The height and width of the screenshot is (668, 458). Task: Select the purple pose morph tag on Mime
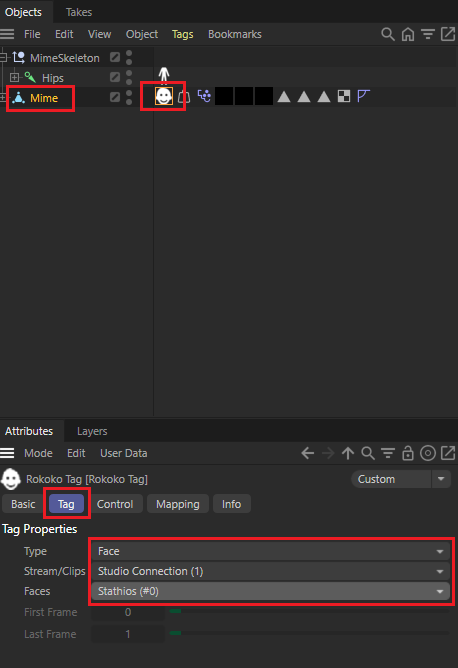click(205, 96)
